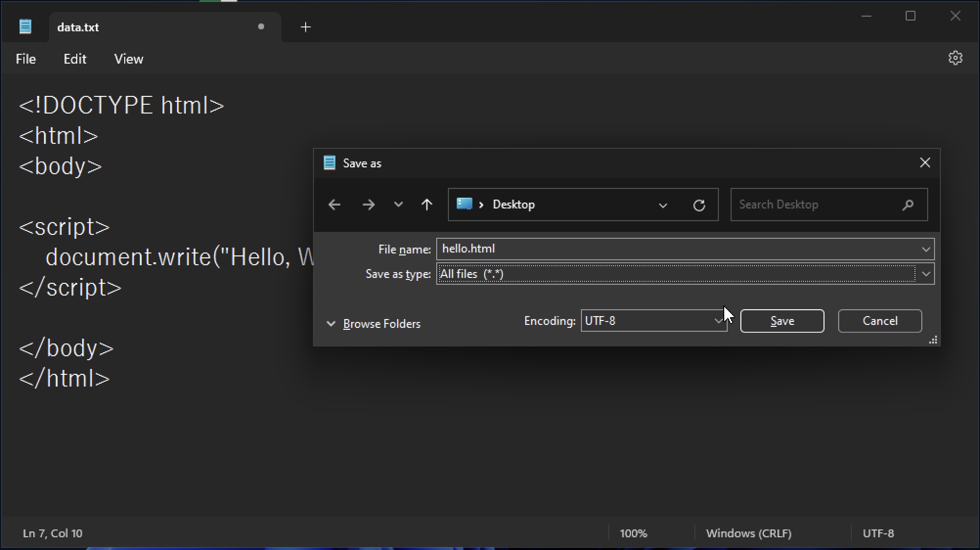Open the File menu
This screenshot has height=550, width=980.
25,58
